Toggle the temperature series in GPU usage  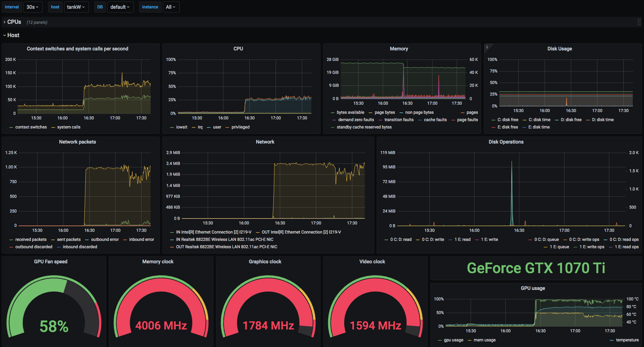pyautogui.click(x=627, y=340)
